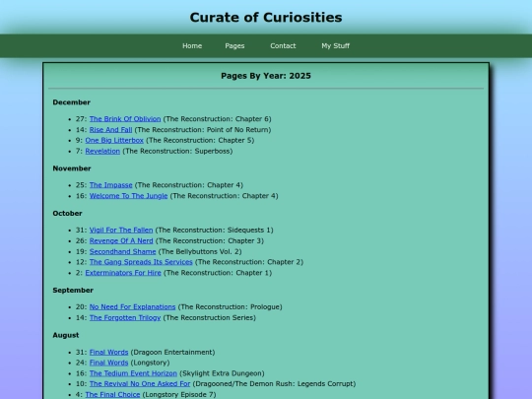
Task: Open the Rise And Fall link
Action: click(x=110, y=130)
